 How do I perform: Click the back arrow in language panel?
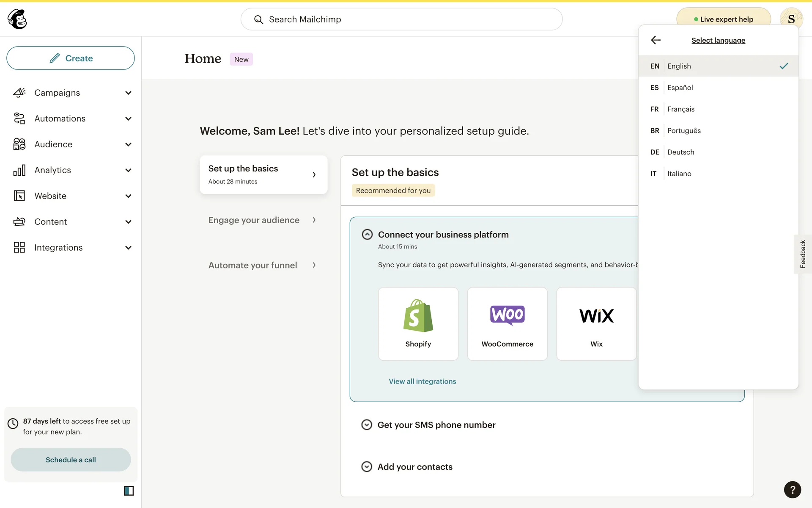pos(656,40)
